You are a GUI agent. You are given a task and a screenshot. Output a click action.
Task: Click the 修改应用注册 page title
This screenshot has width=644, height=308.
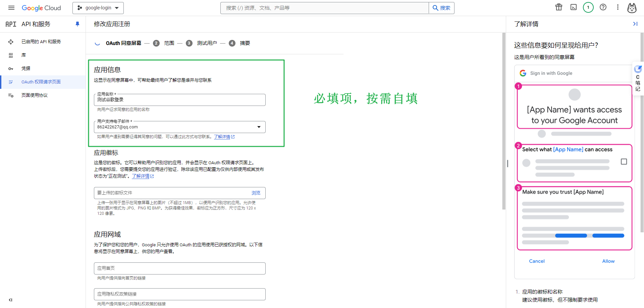112,24
